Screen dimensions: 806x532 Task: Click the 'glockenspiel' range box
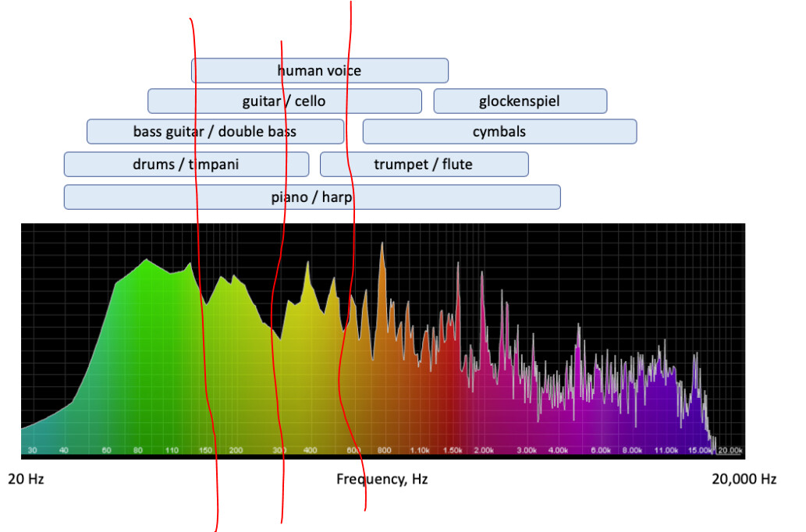point(520,101)
